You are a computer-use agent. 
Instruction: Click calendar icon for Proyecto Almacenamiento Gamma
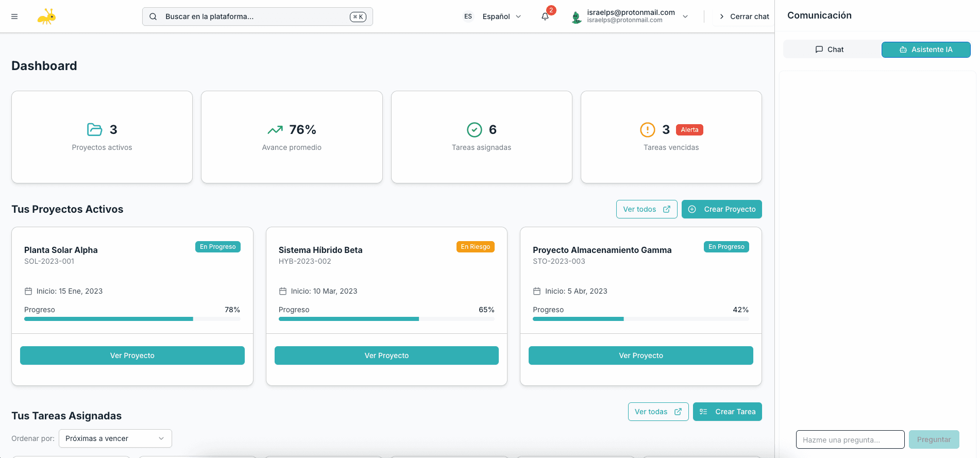tap(537, 291)
